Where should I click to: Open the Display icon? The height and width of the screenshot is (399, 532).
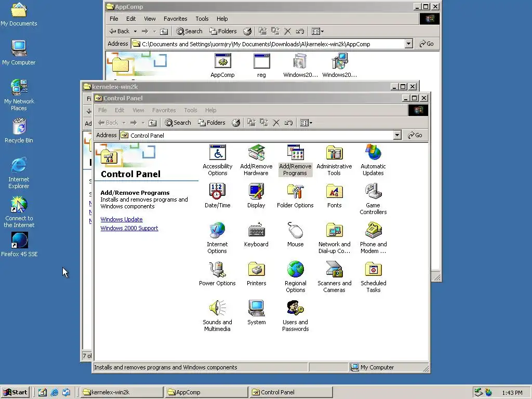[x=256, y=195]
